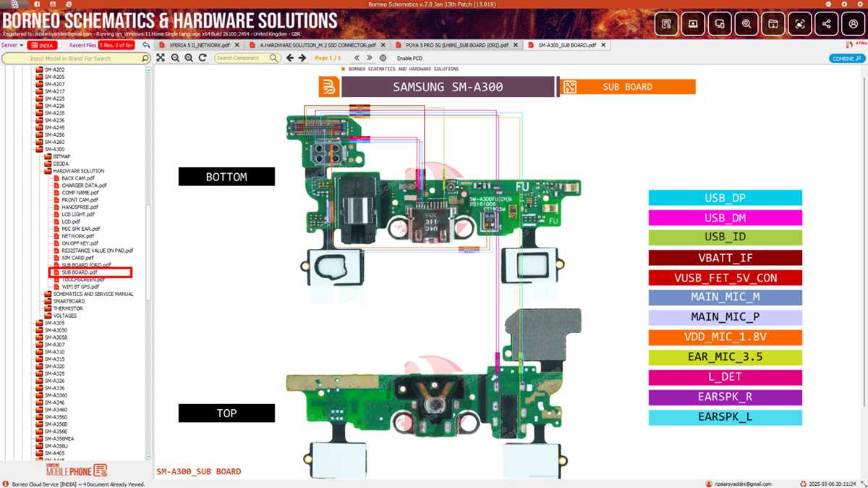
Task: Click the search magnifier in model search box
Action: tap(145, 59)
